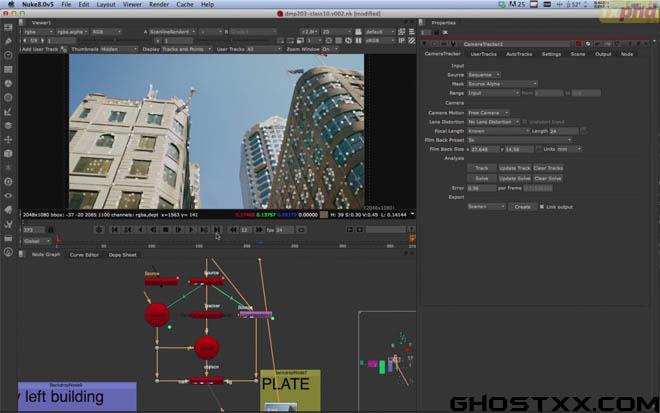Open the Merge nodes layers icon in sidebar
Viewport: 660px width, 413px height.
8,125
